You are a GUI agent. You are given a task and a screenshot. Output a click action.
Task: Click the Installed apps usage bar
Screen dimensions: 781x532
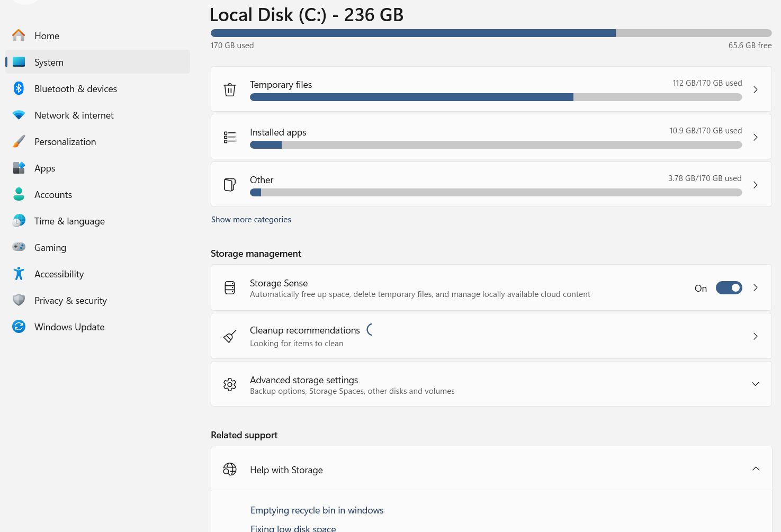[x=496, y=145]
